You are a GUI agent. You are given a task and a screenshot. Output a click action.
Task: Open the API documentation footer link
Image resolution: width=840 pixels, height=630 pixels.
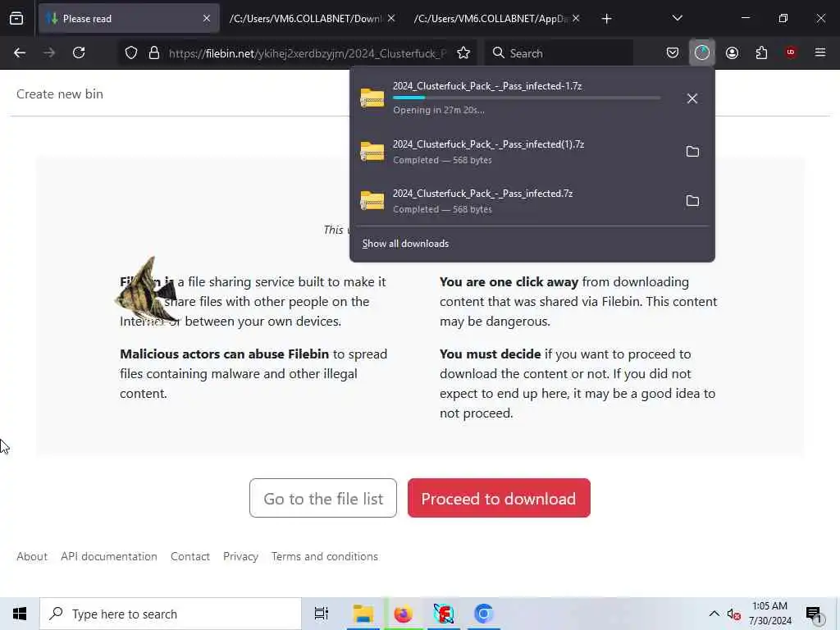pos(109,557)
